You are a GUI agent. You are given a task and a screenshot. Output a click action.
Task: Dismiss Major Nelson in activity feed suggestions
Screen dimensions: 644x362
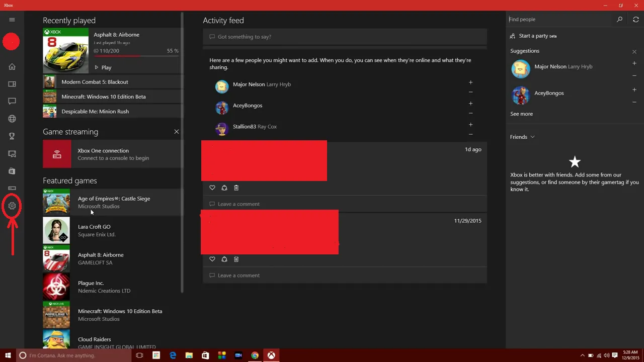click(x=471, y=92)
